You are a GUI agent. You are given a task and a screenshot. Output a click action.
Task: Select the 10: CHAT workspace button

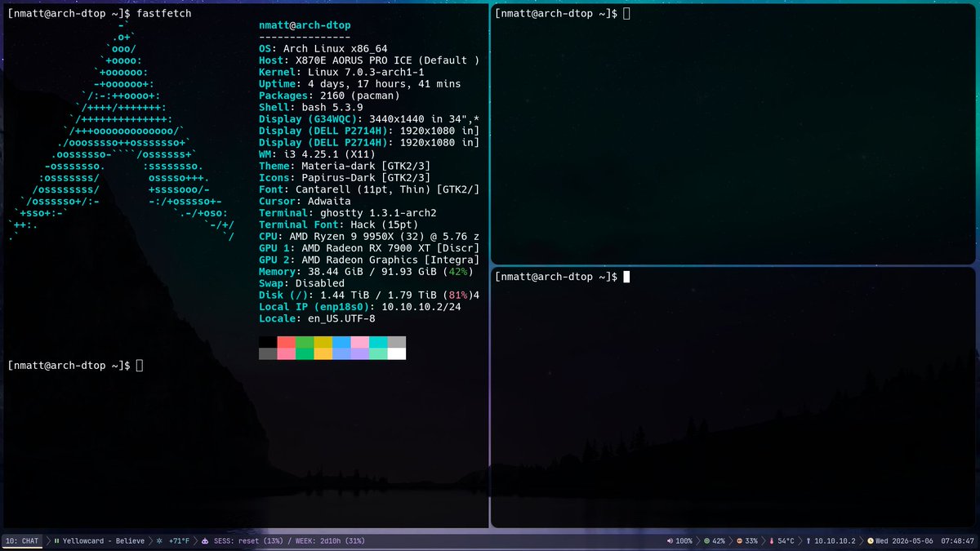[x=22, y=541]
